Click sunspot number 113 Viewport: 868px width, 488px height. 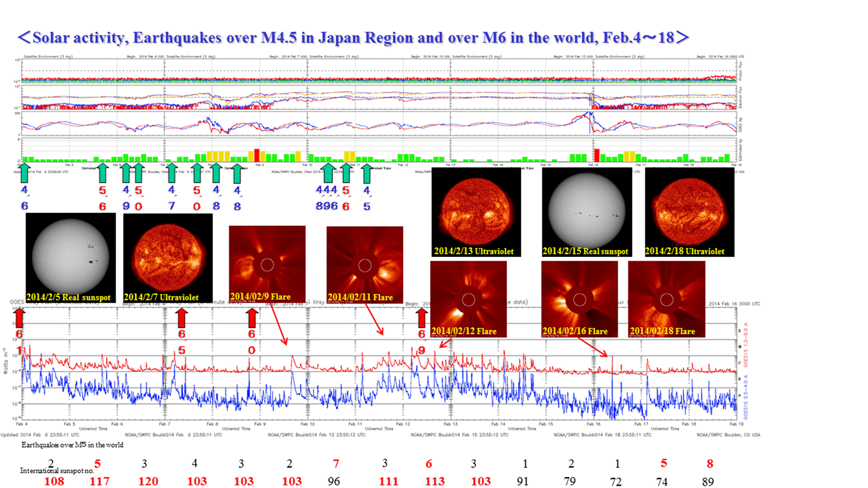435,481
